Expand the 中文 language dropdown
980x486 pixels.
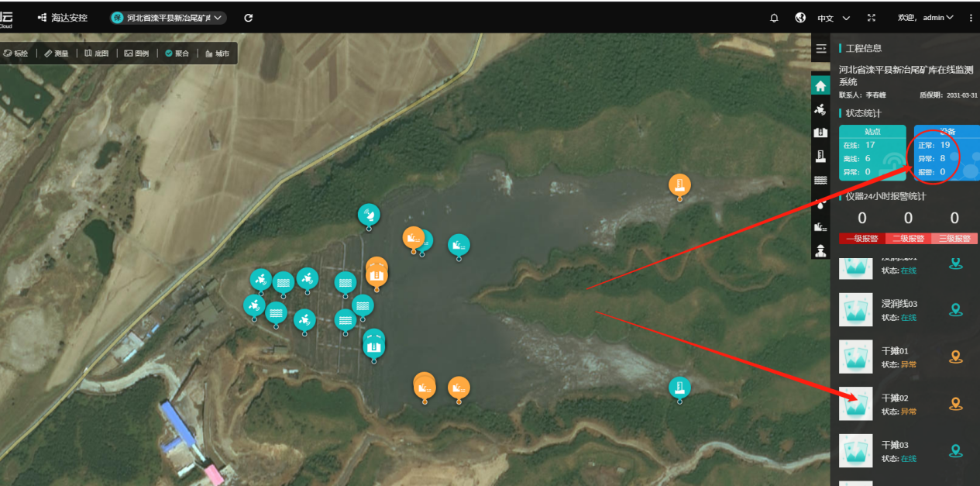click(834, 18)
